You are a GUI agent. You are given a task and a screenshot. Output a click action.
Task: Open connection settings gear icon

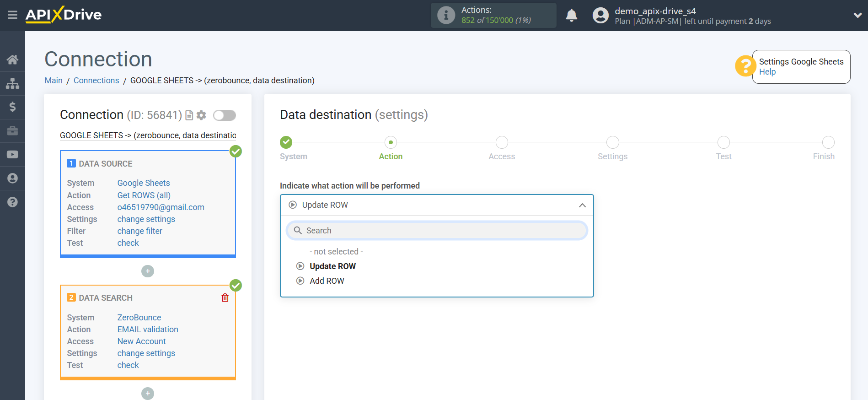pyautogui.click(x=201, y=115)
